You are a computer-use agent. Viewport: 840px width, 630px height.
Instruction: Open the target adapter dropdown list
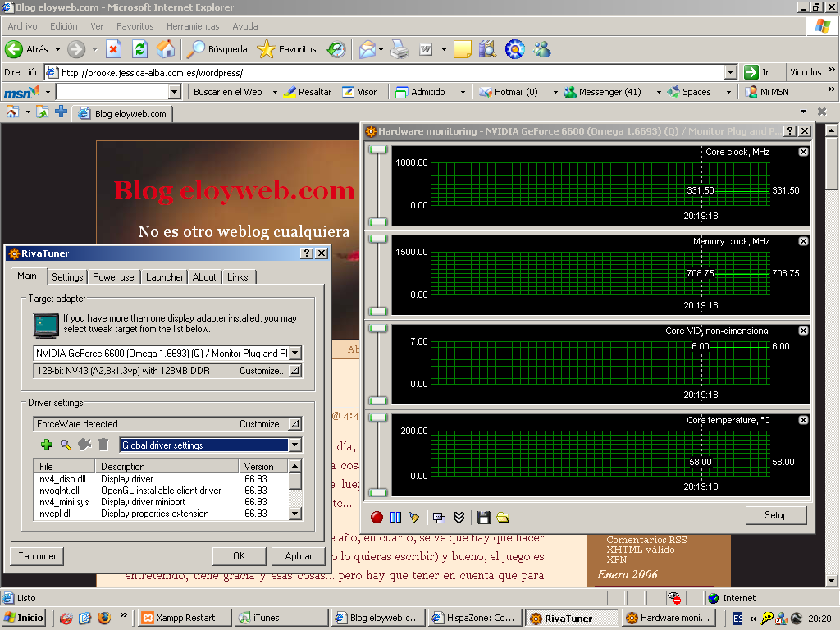294,354
